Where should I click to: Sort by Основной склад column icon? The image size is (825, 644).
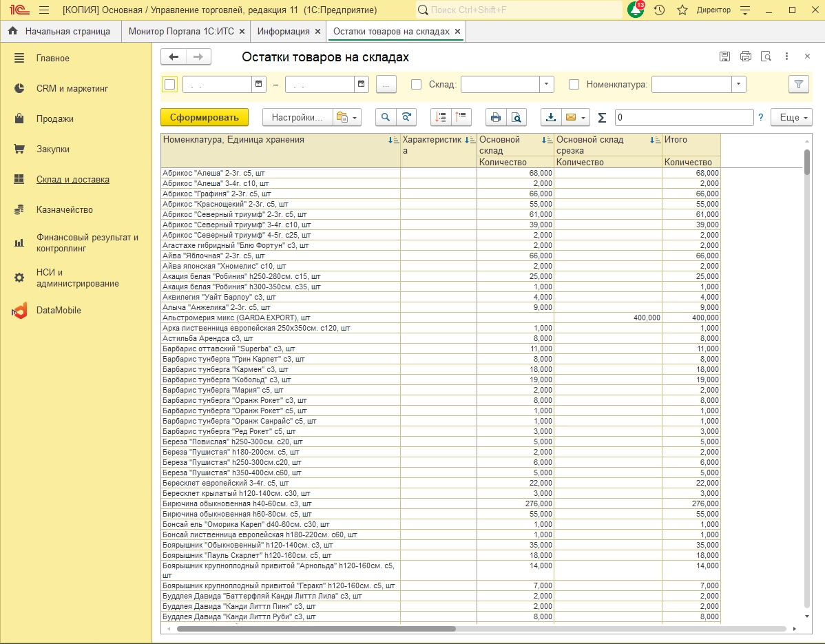click(547, 140)
